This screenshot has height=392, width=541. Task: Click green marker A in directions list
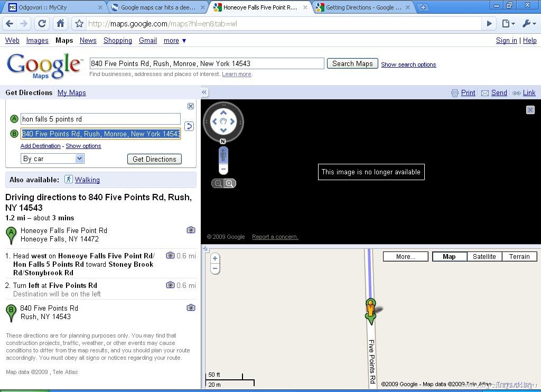pyautogui.click(x=11, y=235)
